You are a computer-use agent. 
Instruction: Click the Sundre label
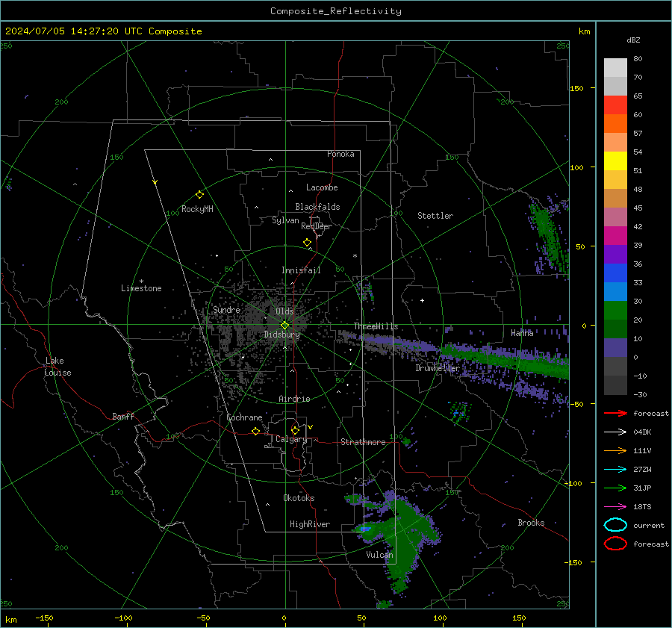pyautogui.click(x=226, y=309)
